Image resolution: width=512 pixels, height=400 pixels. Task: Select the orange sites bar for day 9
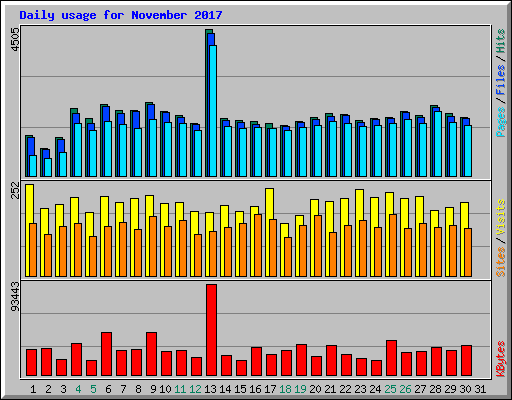(x=153, y=246)
